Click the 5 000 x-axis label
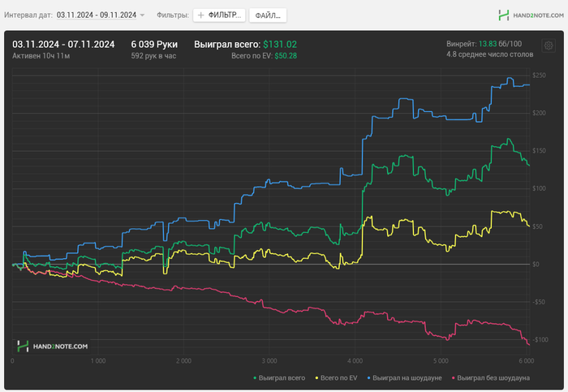The width and height of the screenshot is (568, 392). coord(441,361)
